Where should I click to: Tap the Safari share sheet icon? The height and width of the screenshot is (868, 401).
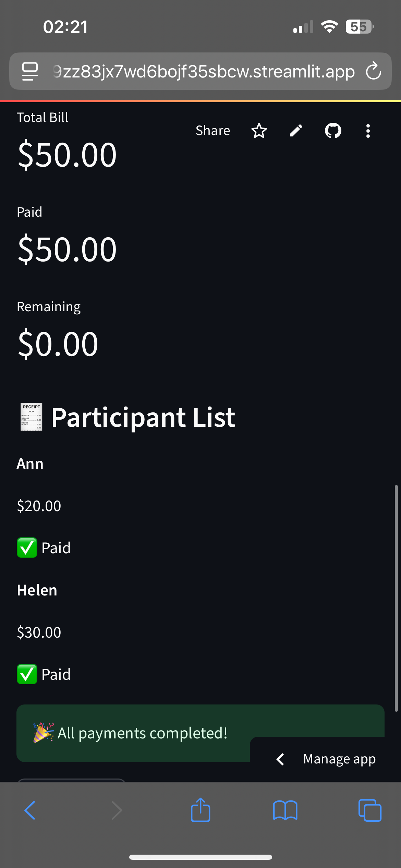[x=200, y=810]
